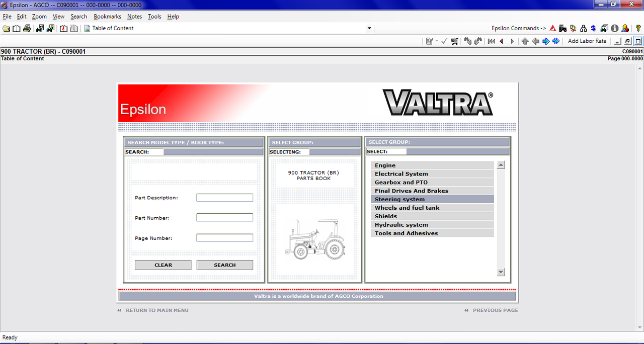Open the Edit menu

[x=22, y=17]
